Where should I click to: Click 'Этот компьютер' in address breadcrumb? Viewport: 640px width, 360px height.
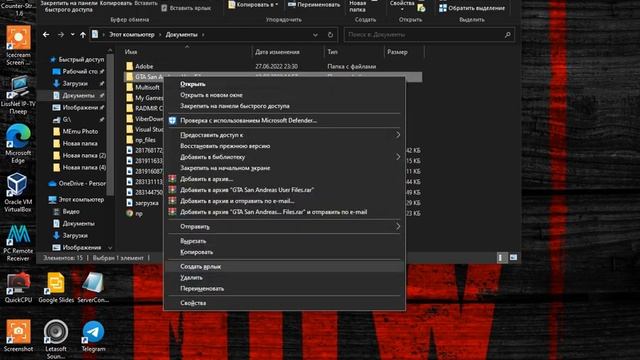point(131,35)
